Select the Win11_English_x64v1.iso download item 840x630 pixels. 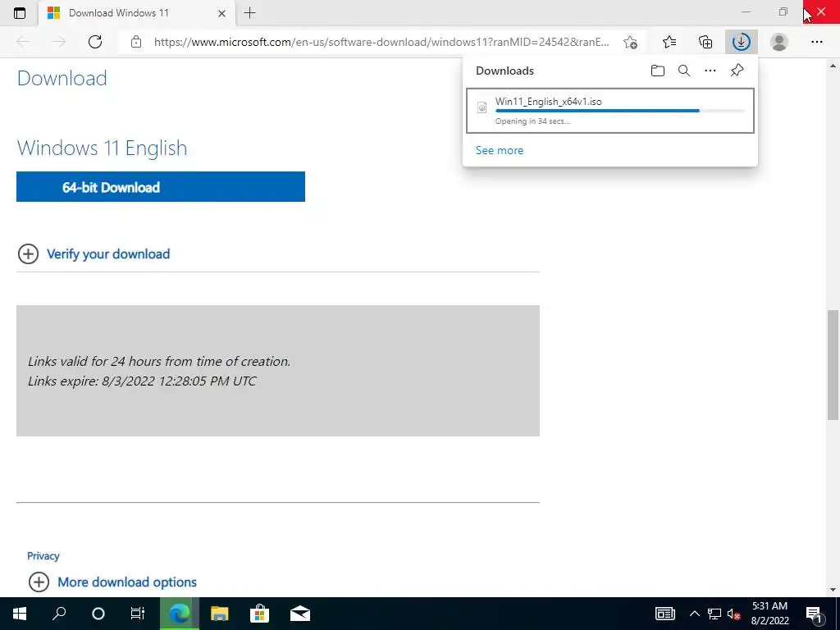(x=610, y=111)
